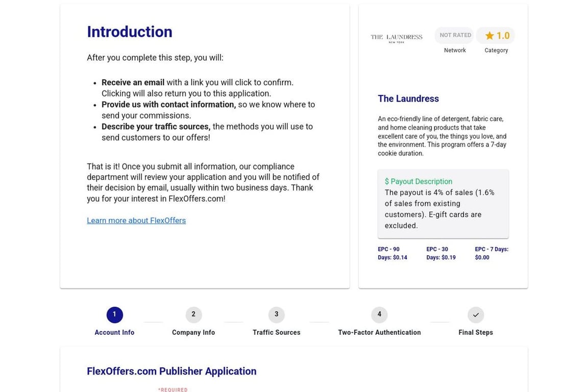Screen dimensions: 588x392
Task: Go to the step 4 circle
Action: pyautogui.click(x=379, y=314)
